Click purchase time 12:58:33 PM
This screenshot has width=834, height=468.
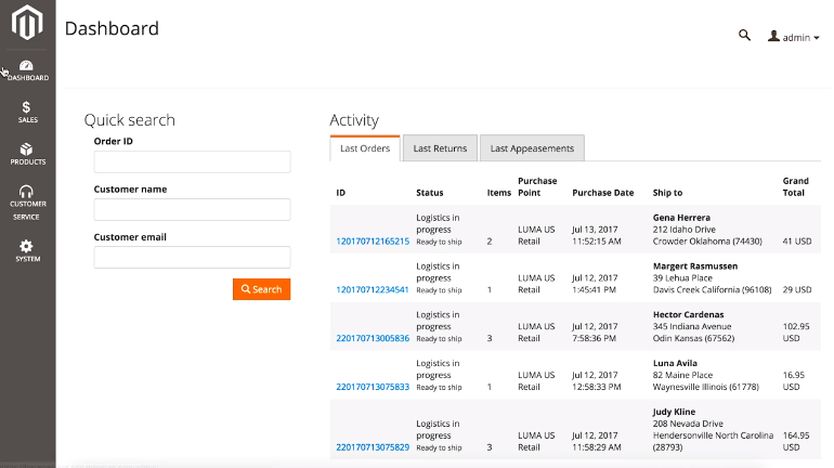click(596, 387)
